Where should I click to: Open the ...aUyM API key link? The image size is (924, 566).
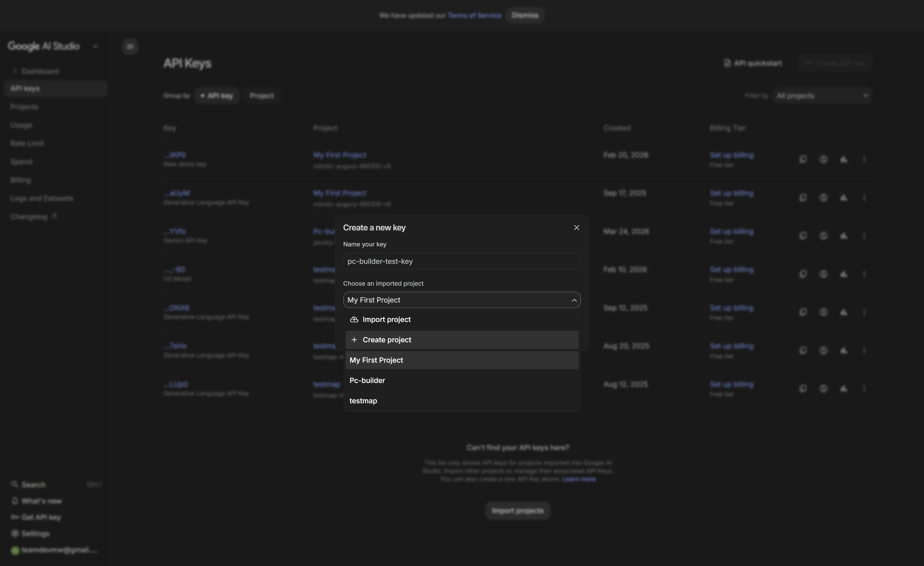176,193
